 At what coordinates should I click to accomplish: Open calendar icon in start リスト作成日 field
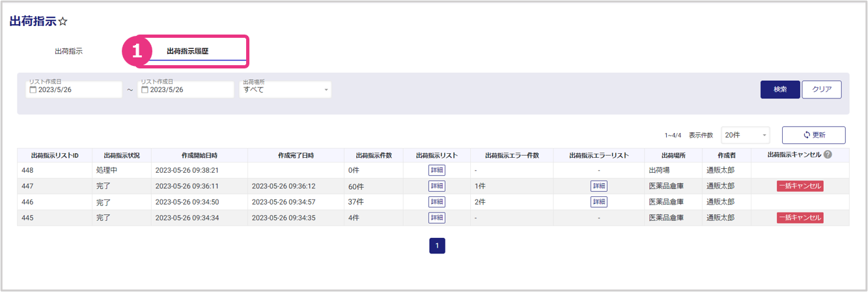click(x=33, y=90)
